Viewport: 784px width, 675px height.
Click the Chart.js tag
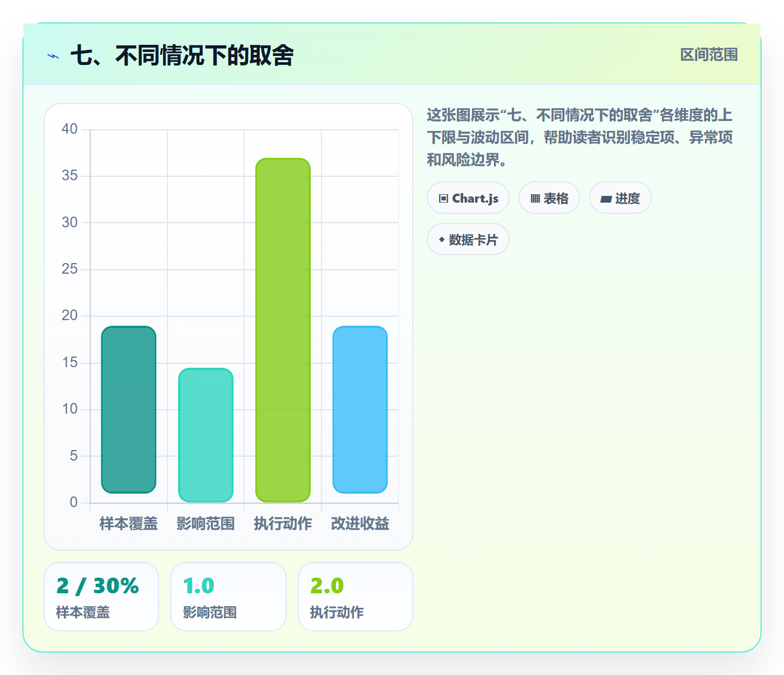pos(468,198)
